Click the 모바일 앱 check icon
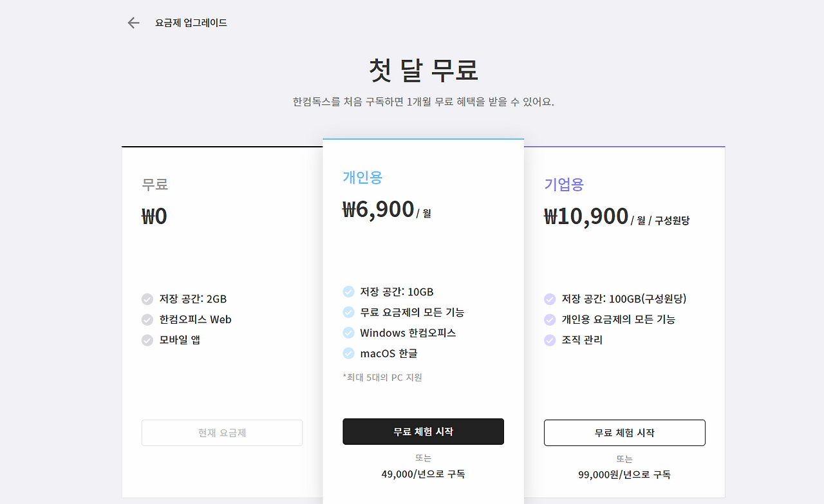Viewport: 824px width, 504px height. coord(147,340)
